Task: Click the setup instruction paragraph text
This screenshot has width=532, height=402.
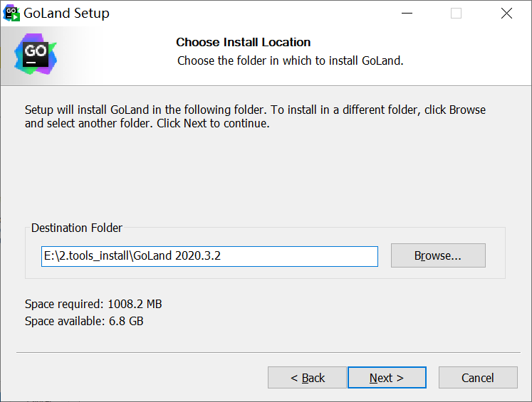Action: (255, 117)
